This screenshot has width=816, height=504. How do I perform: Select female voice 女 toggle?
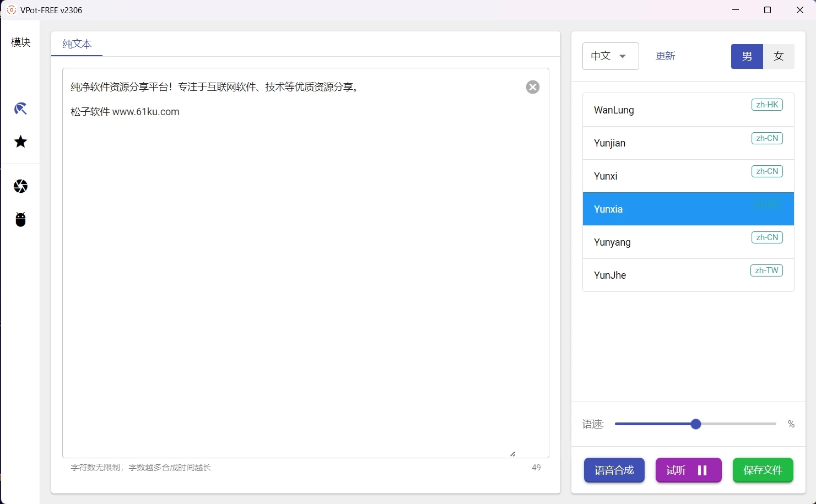tap(779, 56)
